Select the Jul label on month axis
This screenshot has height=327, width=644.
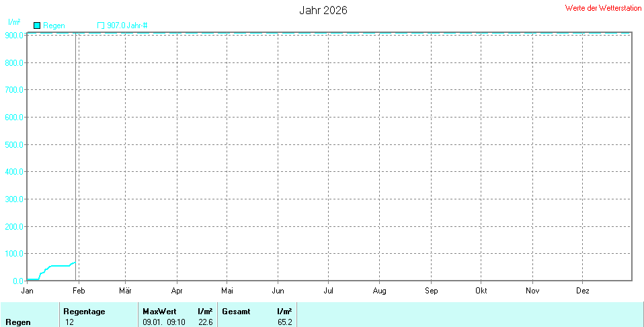[329, 291]
